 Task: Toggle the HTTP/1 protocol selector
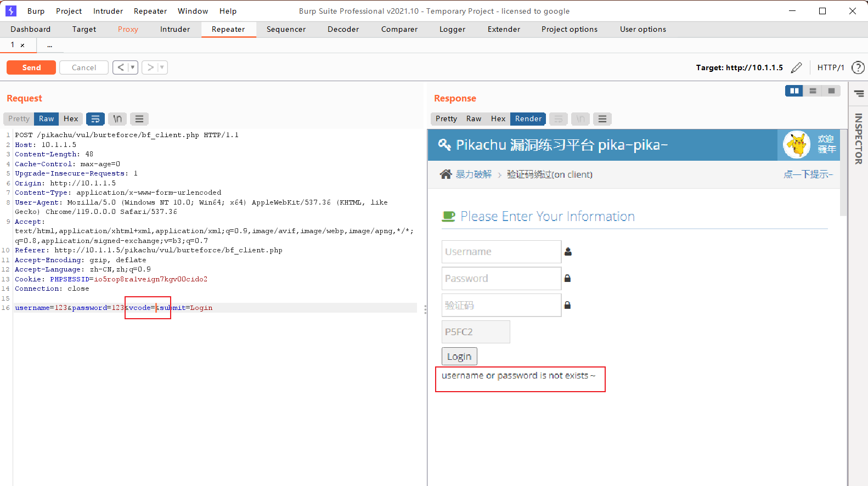[831, 67]
